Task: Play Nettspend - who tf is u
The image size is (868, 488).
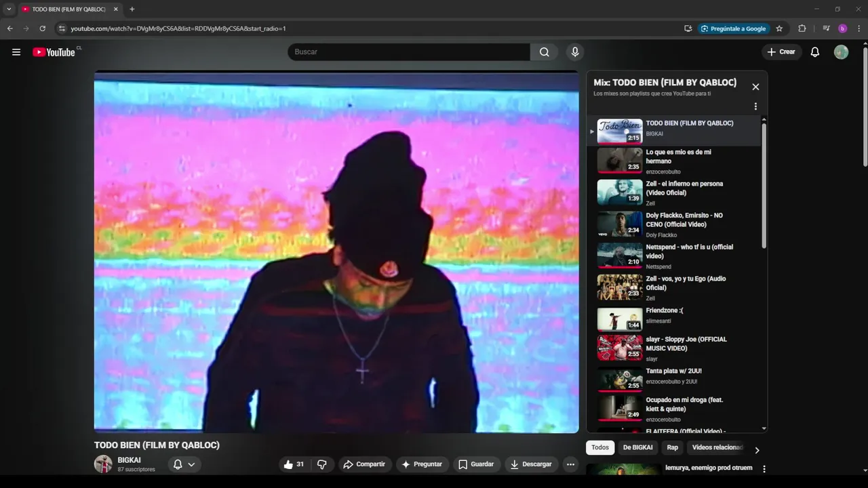Action: tap(675, 256)
